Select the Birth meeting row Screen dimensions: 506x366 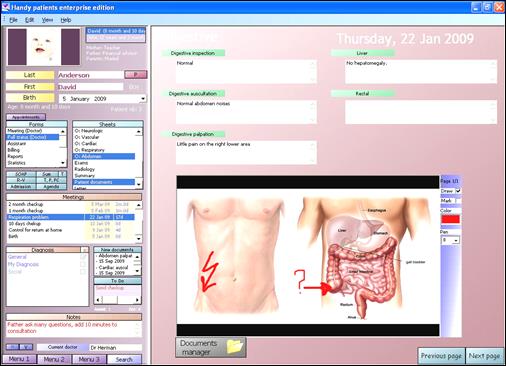71,236
